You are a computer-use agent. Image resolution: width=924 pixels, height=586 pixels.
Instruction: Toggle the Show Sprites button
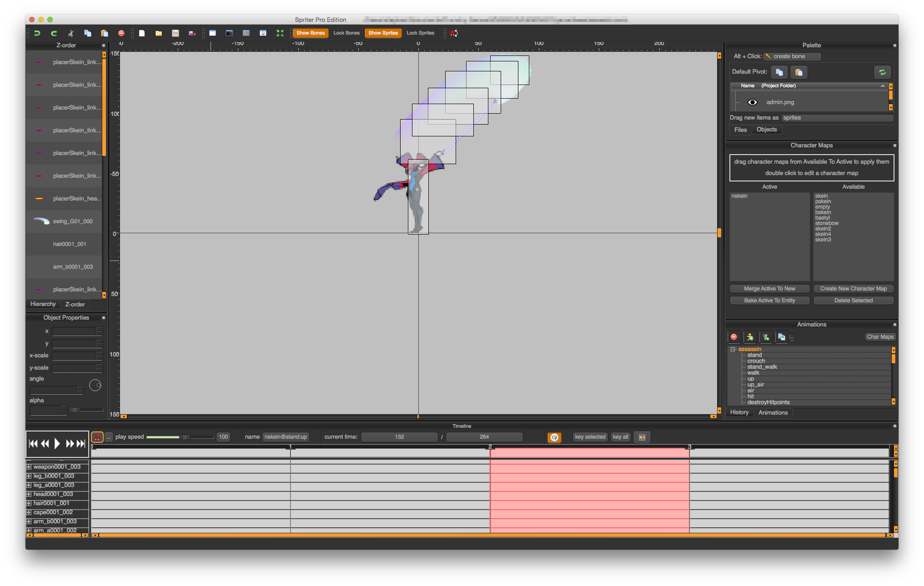point(383,33)
